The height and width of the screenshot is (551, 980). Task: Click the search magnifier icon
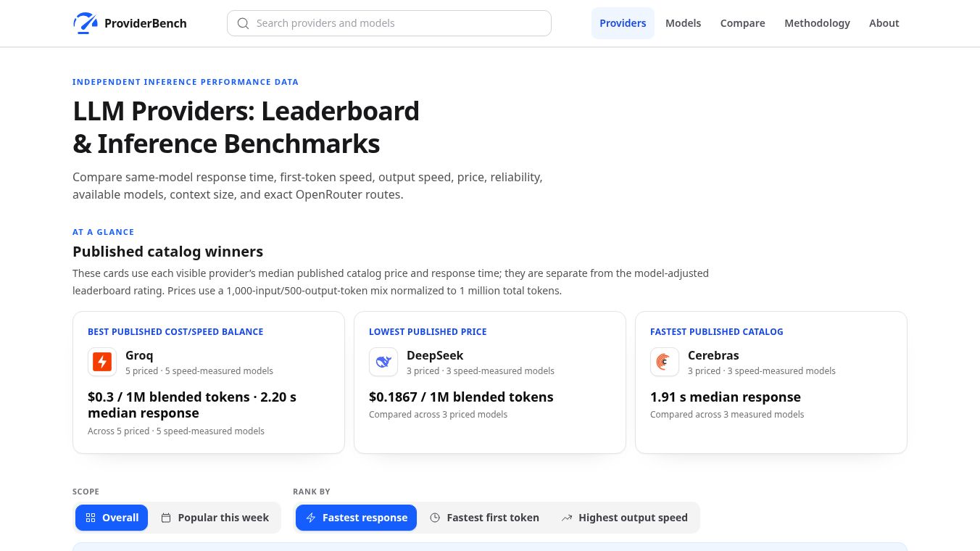click(244, 23)
